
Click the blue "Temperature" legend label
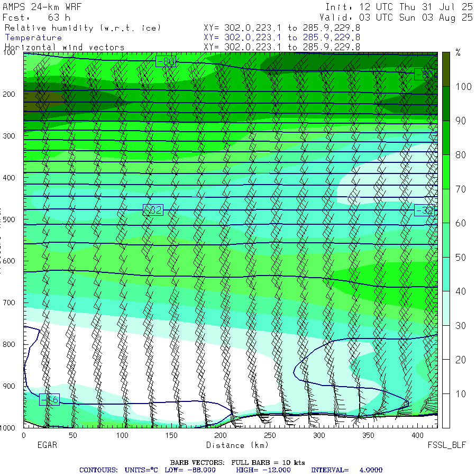33,38
